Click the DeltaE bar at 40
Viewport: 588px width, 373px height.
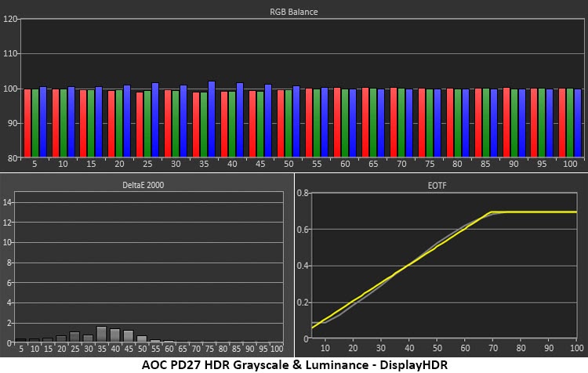tap(114, 335)
